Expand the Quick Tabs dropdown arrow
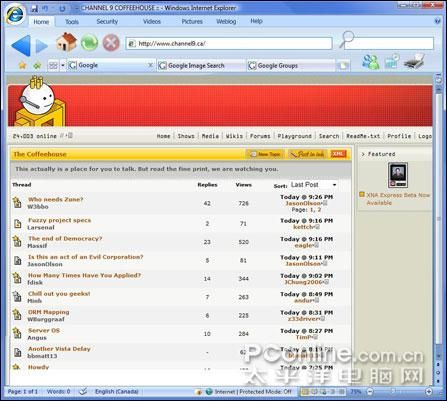The height and width of the screenshot is (401, 447). point(63,66)
